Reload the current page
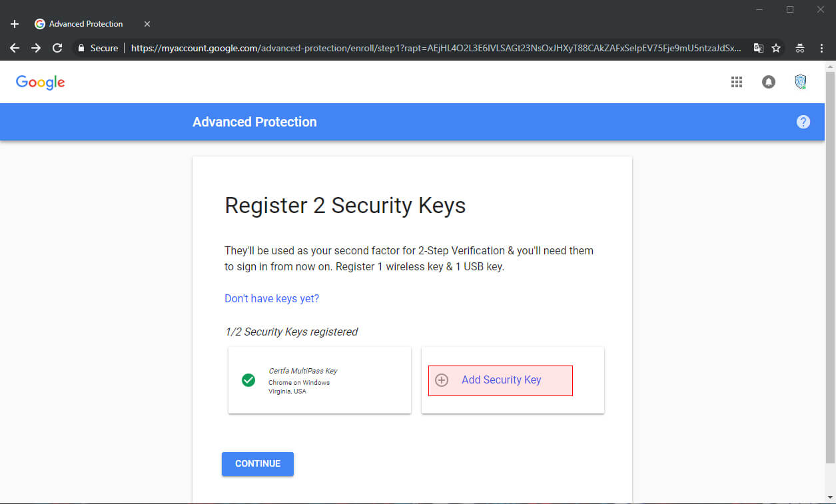Image resolution: width=836 pixels, height=504 pixels. click(x=57, y=48)
